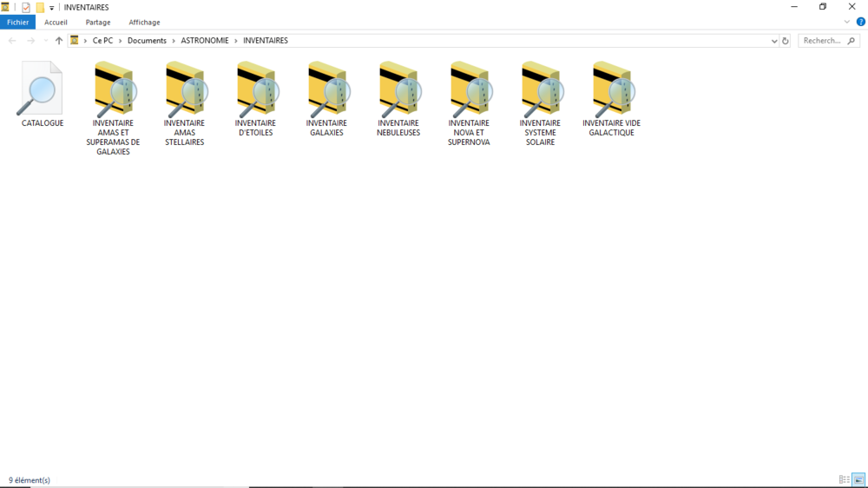Go forward with the Forward arrow
Image resolution: width=868 pixels, height=488 pixels.
tap(31, 41)
